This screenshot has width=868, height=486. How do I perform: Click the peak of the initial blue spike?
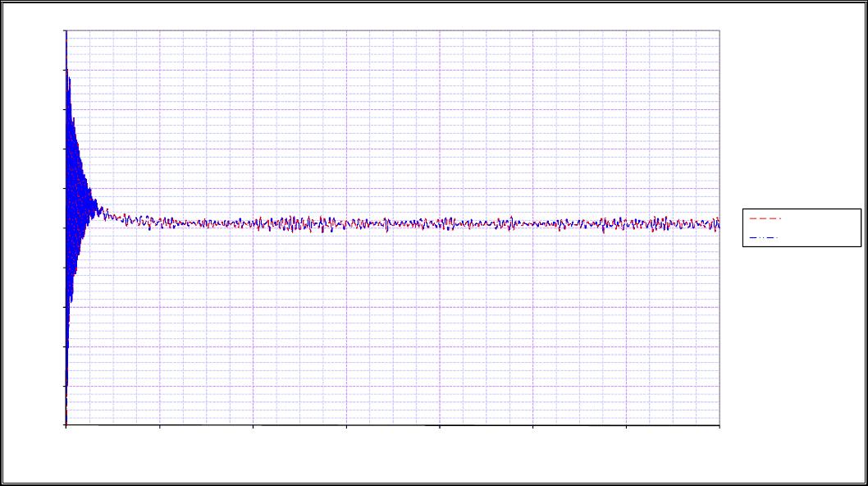[66, 33]
